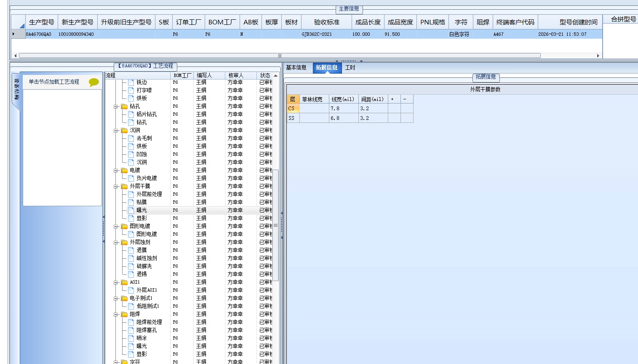Click the 验收标准 column header
The image size is (638, 364).
(327, 22)
